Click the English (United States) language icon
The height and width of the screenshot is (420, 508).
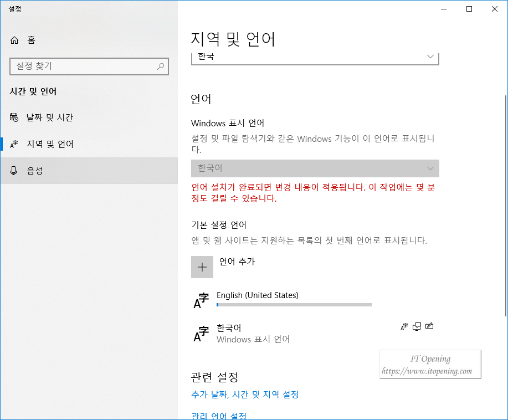pos(201,300)
